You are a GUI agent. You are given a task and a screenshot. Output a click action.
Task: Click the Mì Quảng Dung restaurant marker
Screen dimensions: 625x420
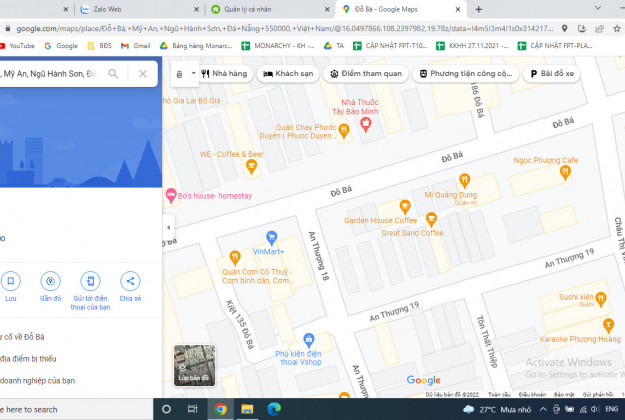click(x=464, y=181)
